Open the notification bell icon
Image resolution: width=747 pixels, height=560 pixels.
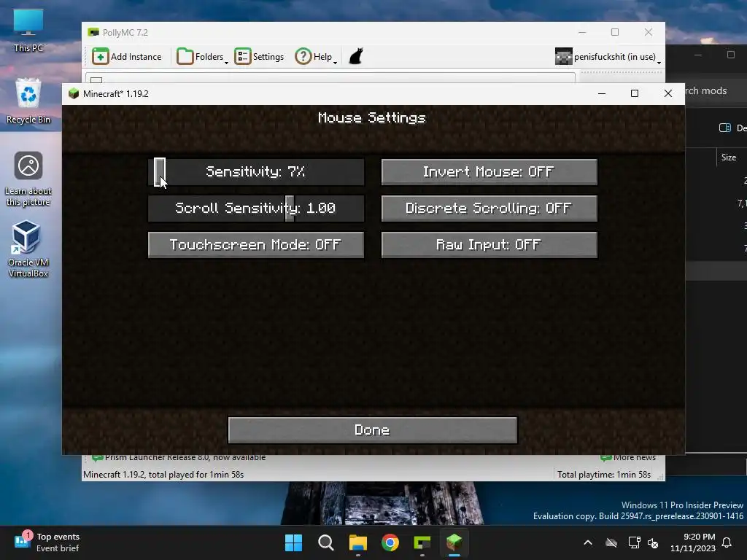727,542
